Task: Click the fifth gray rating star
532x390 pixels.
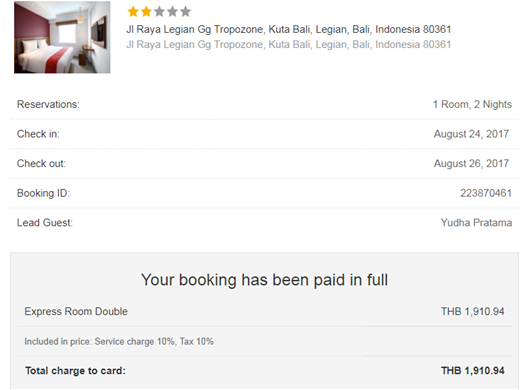Action: pyautogui.click(x=185, y=12)
